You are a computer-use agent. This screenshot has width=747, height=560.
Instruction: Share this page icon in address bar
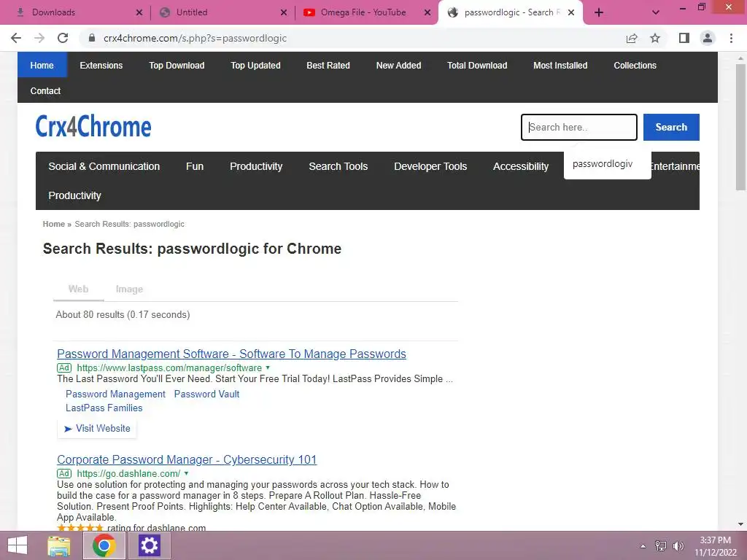(x=632, y=38)
